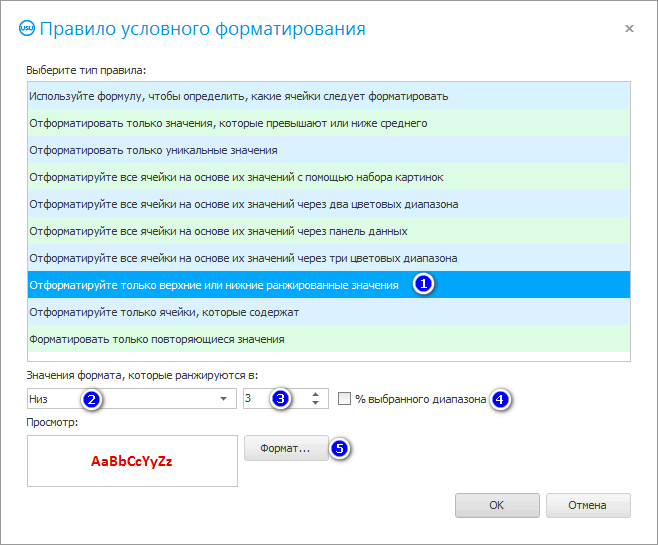This screenshot has height=545, width=658.
Task: Pick rule 'с помощью набора картинок'
Action: [236, 177]
